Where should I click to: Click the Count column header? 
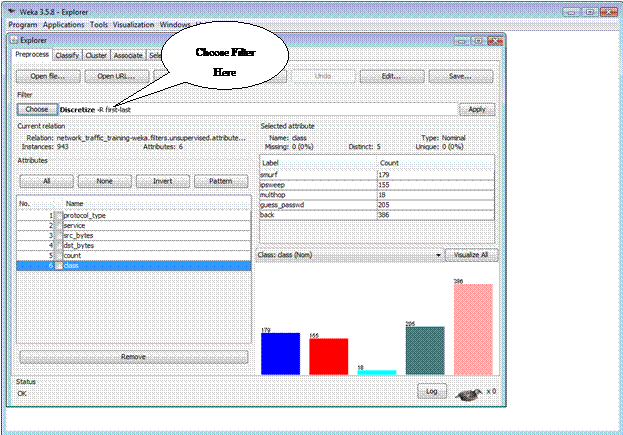(435, 163)
